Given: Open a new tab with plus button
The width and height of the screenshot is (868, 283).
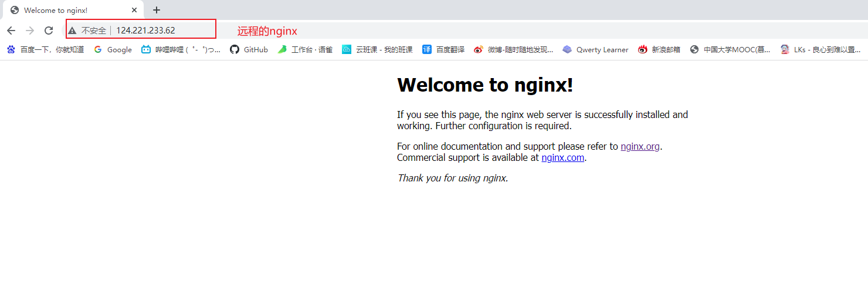Looking at the screenshot, I should [157, 10].
